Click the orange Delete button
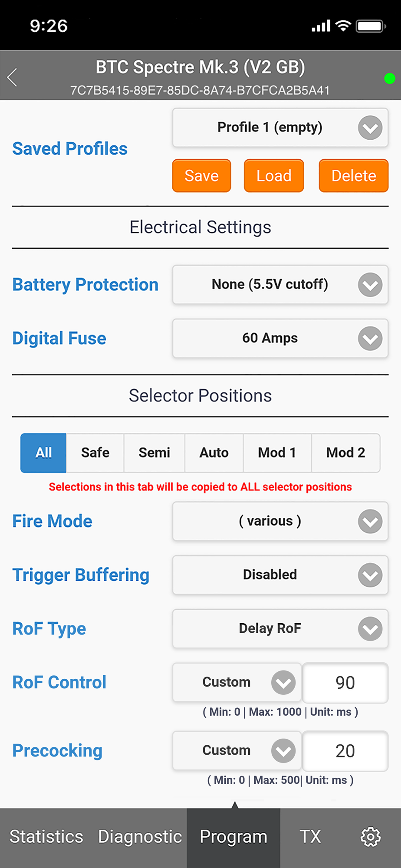 point(354,176)
